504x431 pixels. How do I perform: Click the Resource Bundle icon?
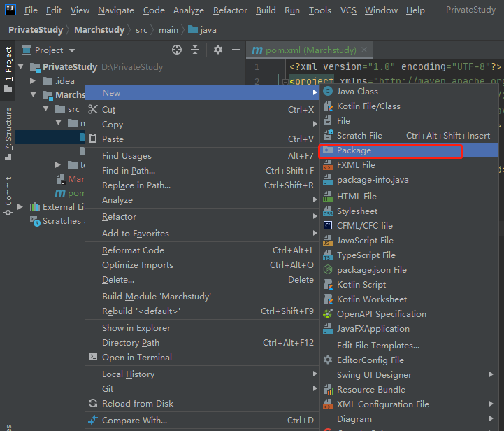click(x=328, y=390)
